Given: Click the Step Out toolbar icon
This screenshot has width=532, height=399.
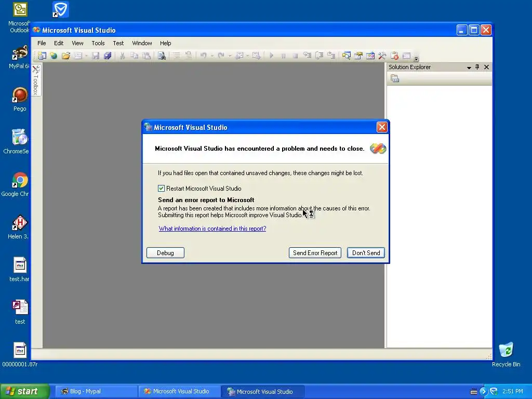Looking at the screenshot, I should tap(331, 56).
